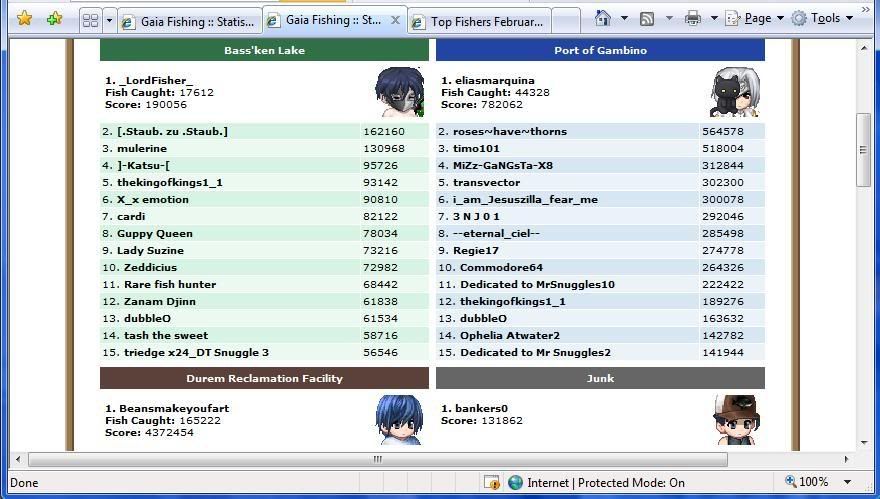
Task: Open _LordFisher_ avatar image
Action: [x=400, y=92]
